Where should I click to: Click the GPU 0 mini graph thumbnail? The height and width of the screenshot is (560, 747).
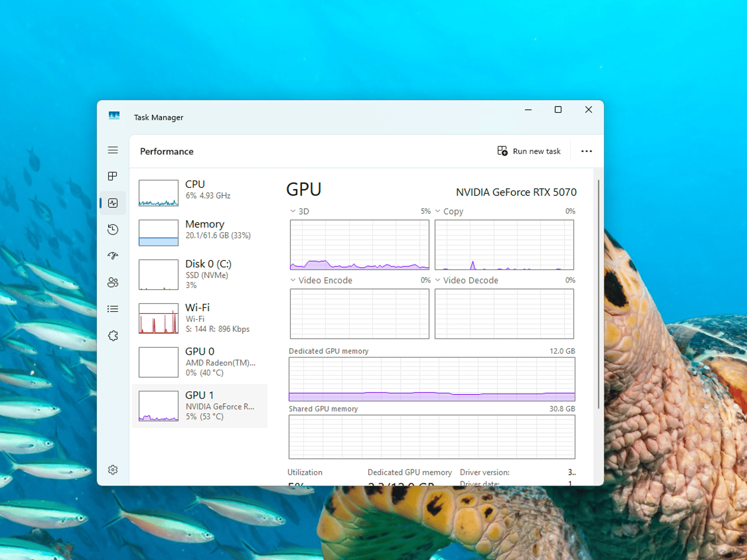[159, 362]
